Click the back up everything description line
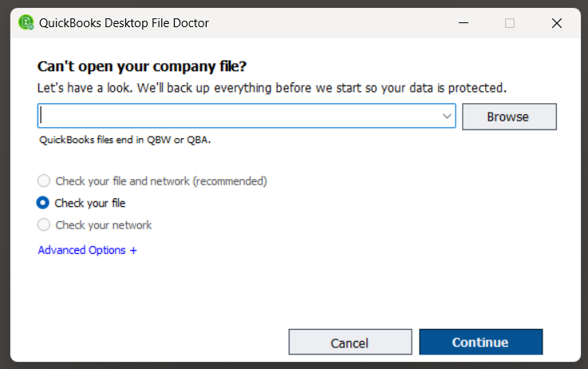 (x=272, y=88)
